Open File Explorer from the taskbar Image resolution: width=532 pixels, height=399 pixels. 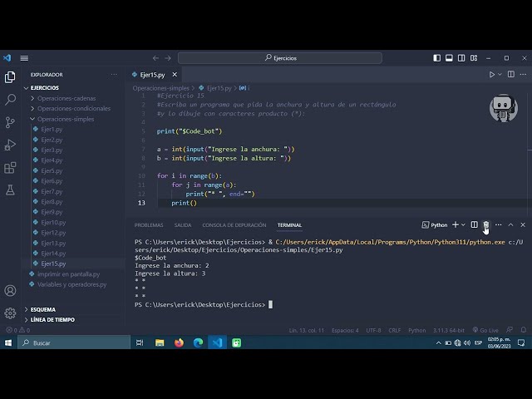pyautogui.click(x=160, y=343)
